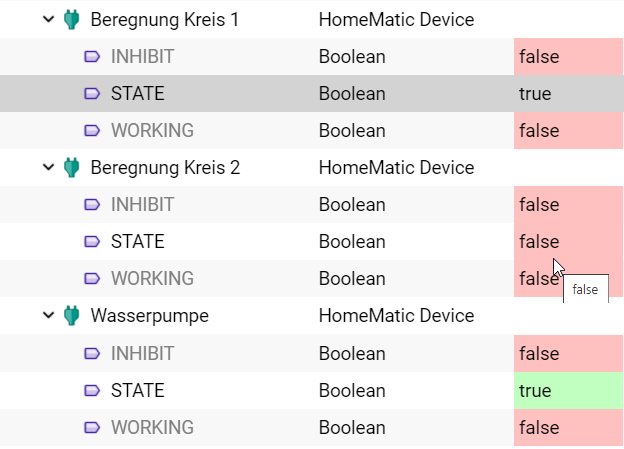
Task: Click the state tag icon for Kreis 1 INHIBIT
Action: click(x=92, y=57)
